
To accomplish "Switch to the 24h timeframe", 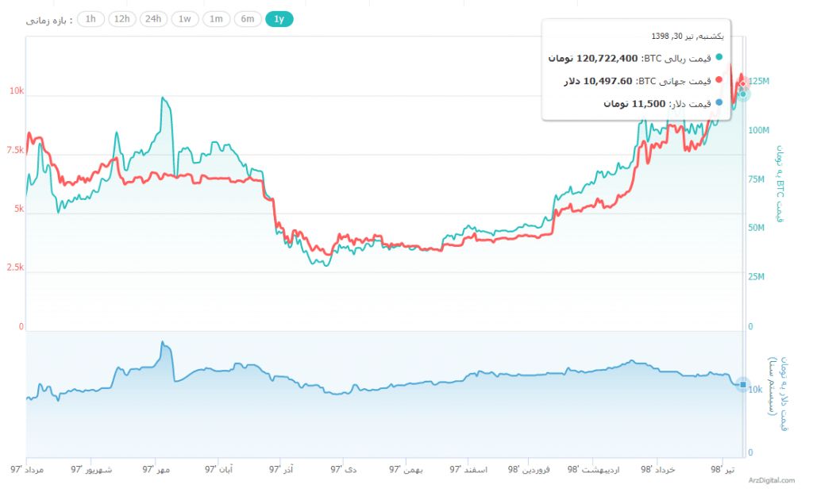I will 152,18.
